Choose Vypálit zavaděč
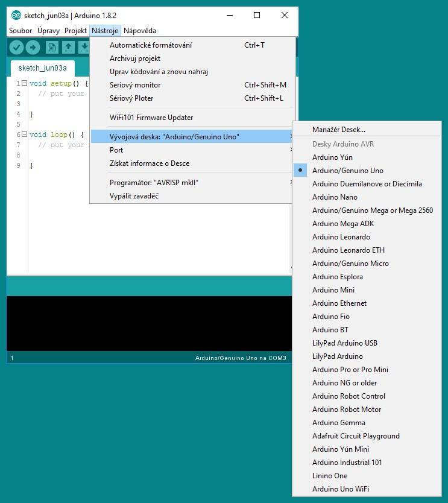448x503 pixels. 192,196
